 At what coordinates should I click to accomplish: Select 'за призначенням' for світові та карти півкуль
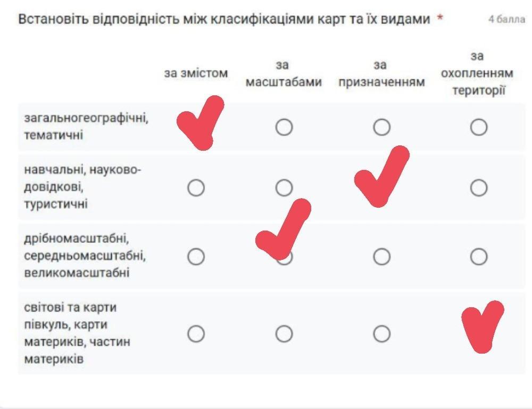pos(381,334)
